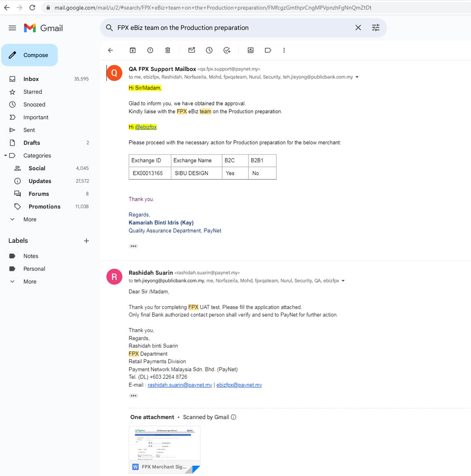The height and width of the screenshot is (476, 471).
Task: Click sender name QA FPX Support Mailbox
Action: [x=162, y=69]
